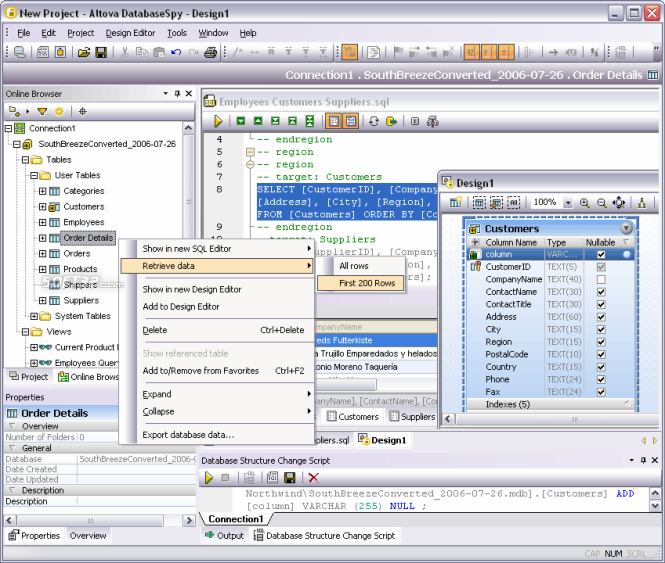
Task: Collapse the Connection1 root node
Action: tap(8, 128)
